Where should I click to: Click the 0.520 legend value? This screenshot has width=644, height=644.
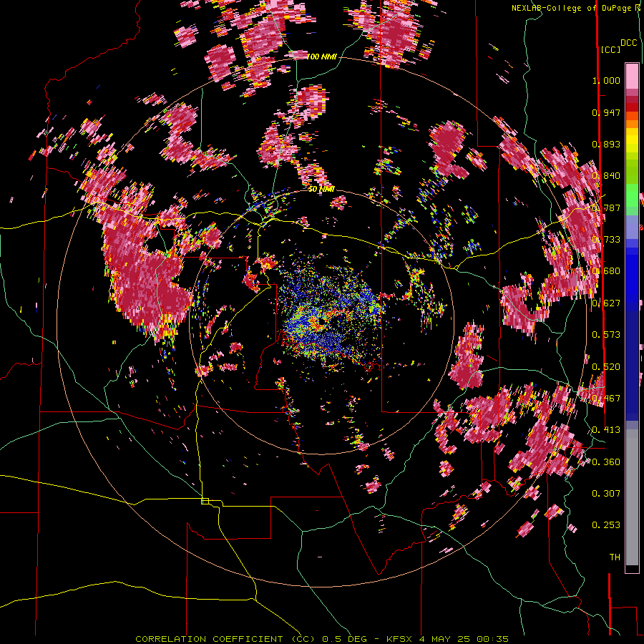click(606, 367)
